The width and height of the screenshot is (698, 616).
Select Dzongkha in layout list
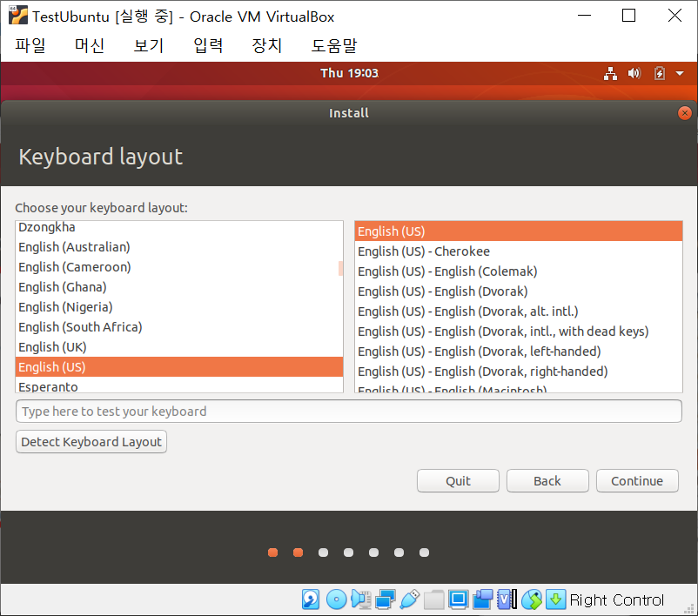(x=179, y=227)
